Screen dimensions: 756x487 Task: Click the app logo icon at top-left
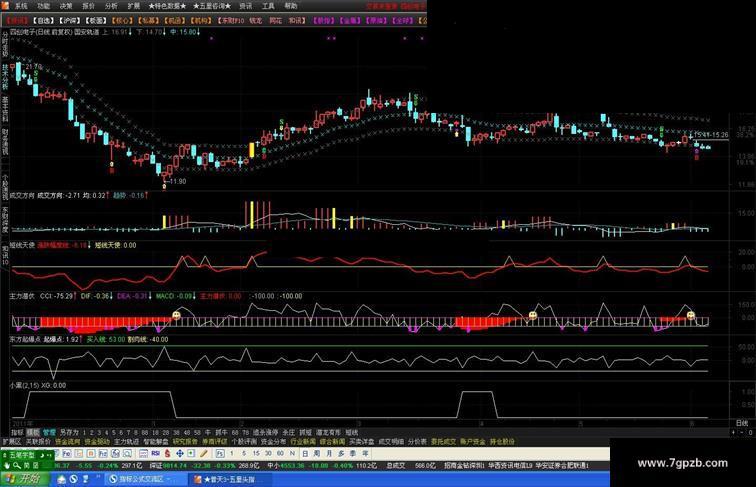click(x=5, y=6)
